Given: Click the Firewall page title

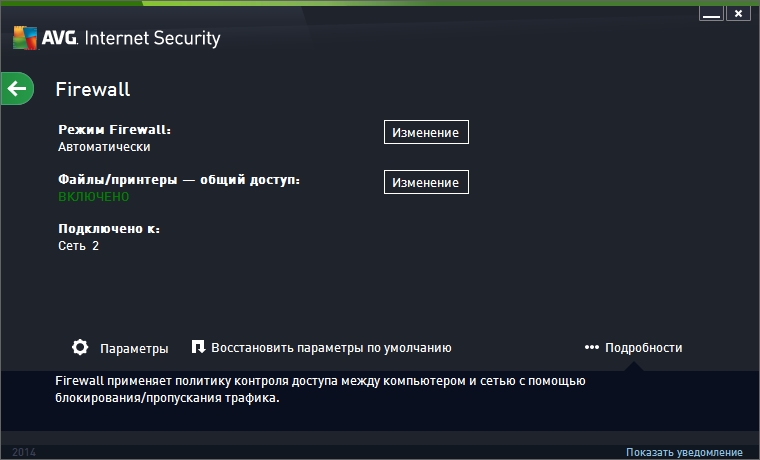Looking at the screenshot, I should click(x=93, y=90).
